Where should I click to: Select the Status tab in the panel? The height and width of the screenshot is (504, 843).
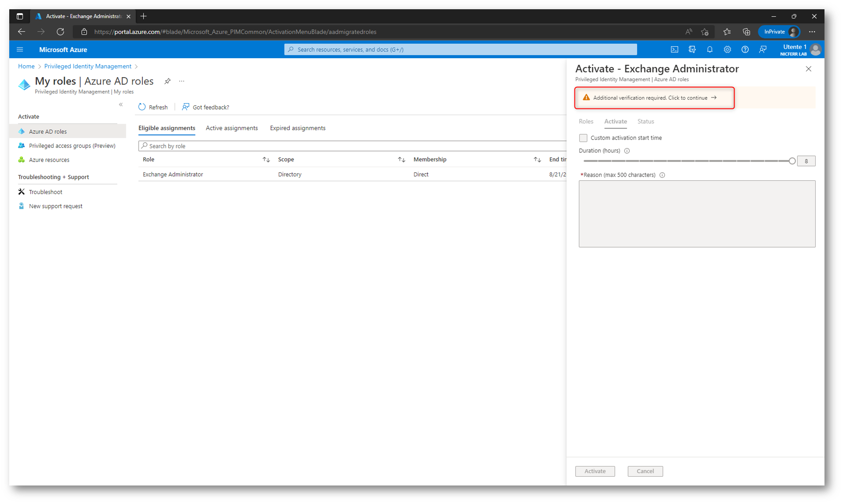(x=646, y=122)
